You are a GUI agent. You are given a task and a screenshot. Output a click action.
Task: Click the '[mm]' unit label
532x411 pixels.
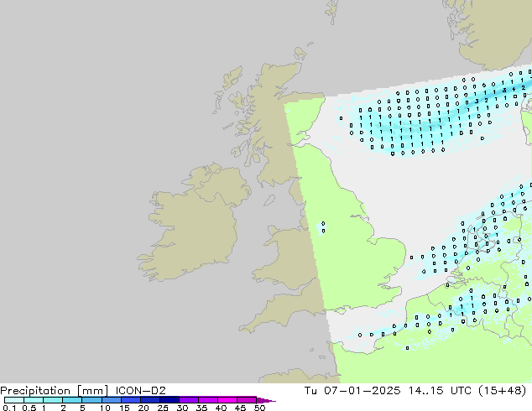pos(92,391)
